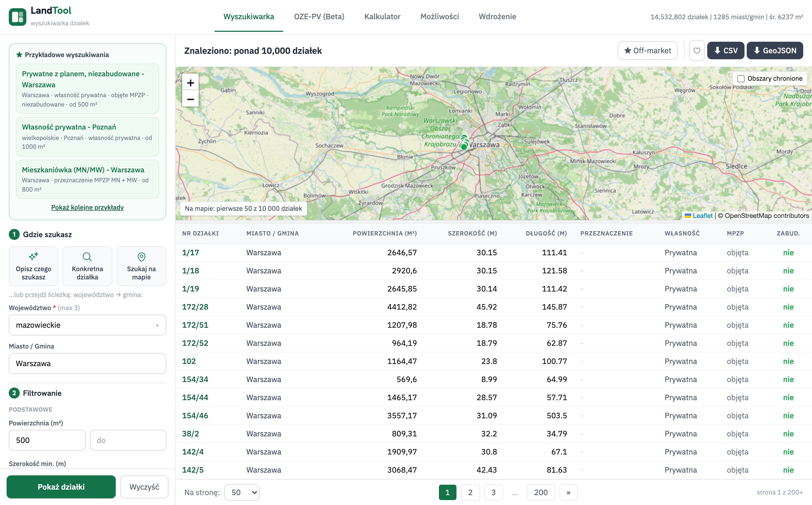This screenshot has width=812, height=505.
Task: Open the Możliwości tab
Action: tap(439, 17)
